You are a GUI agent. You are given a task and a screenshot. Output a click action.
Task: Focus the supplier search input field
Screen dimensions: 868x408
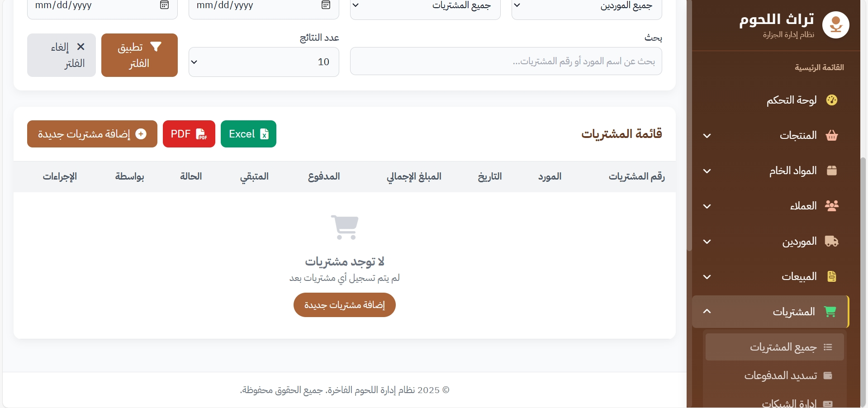tap(506, 61)
